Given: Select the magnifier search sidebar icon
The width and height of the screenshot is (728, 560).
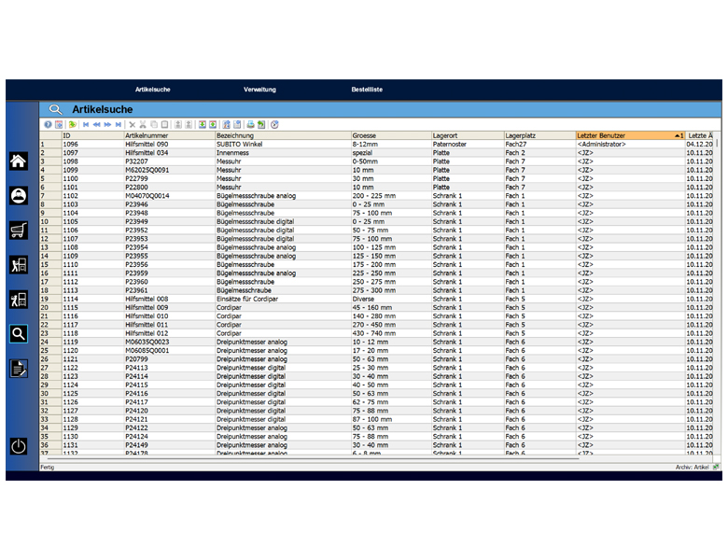Looking at the screenshot, I should pos(19,334).
